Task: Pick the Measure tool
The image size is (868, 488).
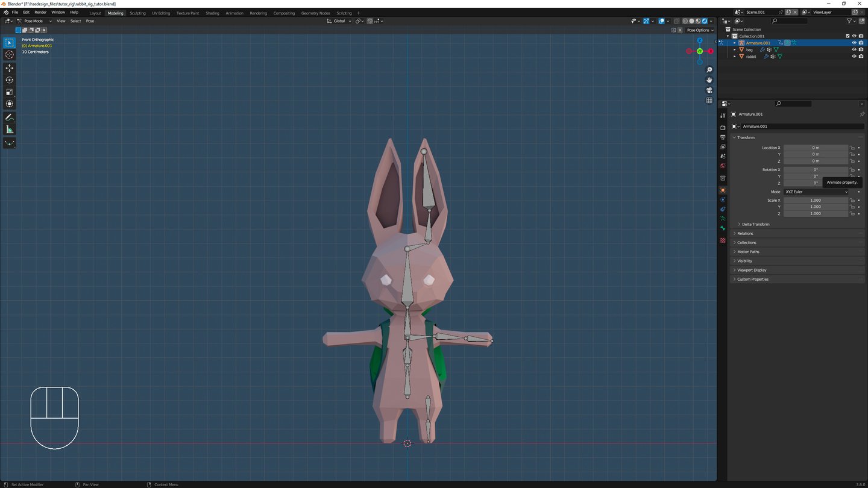Action: (x=10, y=130)
